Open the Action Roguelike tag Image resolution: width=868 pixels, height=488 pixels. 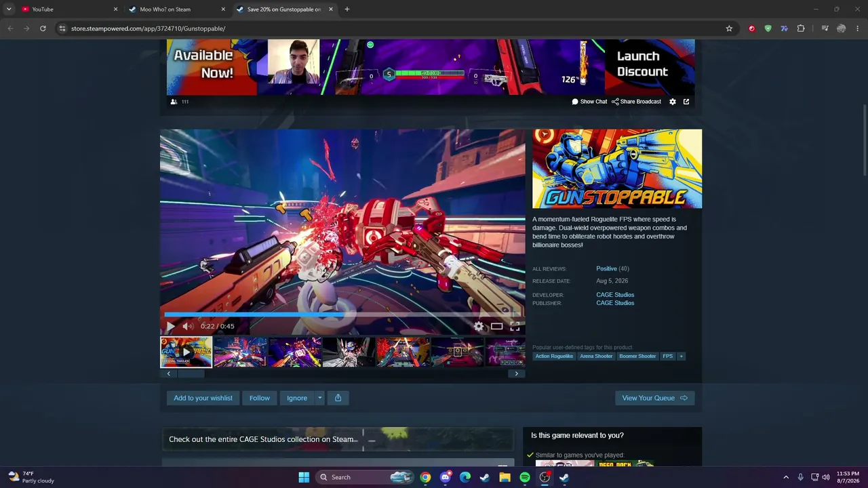point(554,357)
